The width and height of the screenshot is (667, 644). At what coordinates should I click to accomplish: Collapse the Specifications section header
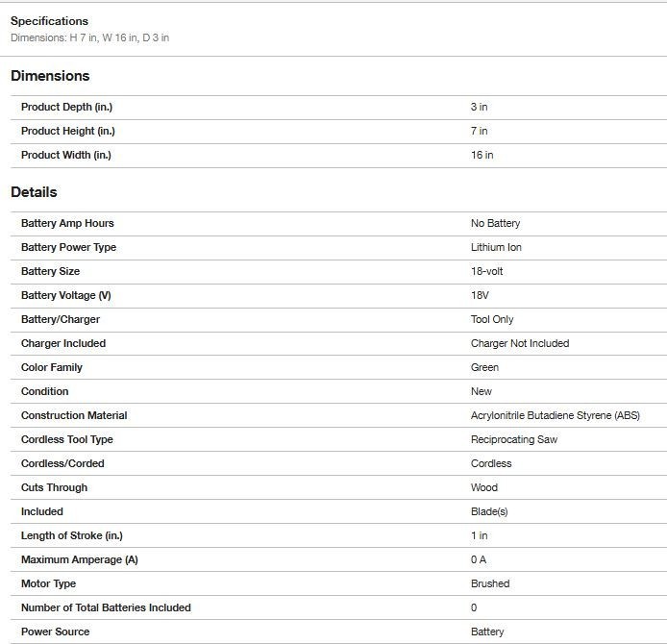click(49, 21)
